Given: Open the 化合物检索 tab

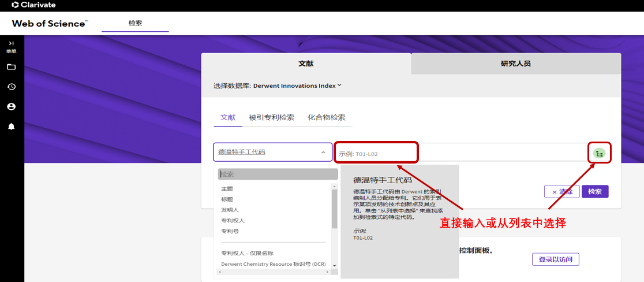Looking at the screenshot, I should pyautogui.click(x=326, y=117).
